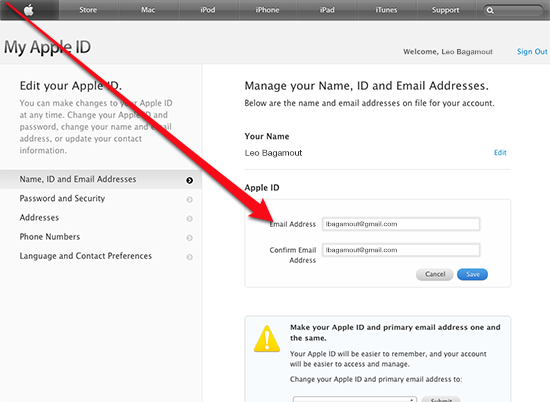Click the Apple logo icon

click(29, 10)
